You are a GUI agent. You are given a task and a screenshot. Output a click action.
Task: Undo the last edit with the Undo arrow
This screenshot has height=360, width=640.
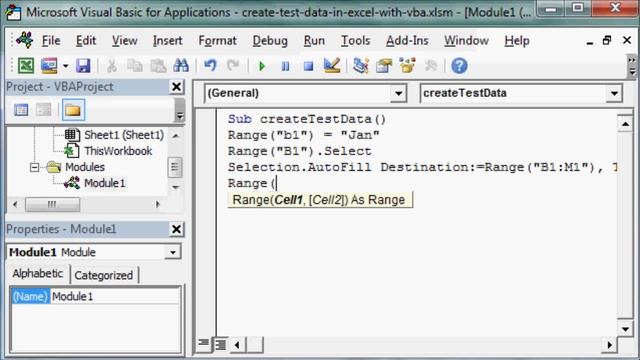(x=210, y=66)
